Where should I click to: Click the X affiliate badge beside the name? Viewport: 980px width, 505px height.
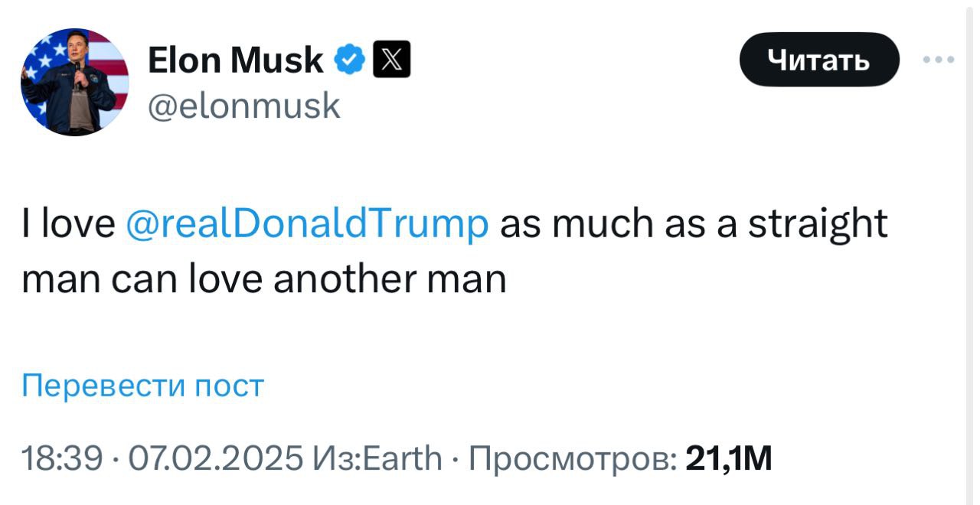tap(391, 60)
